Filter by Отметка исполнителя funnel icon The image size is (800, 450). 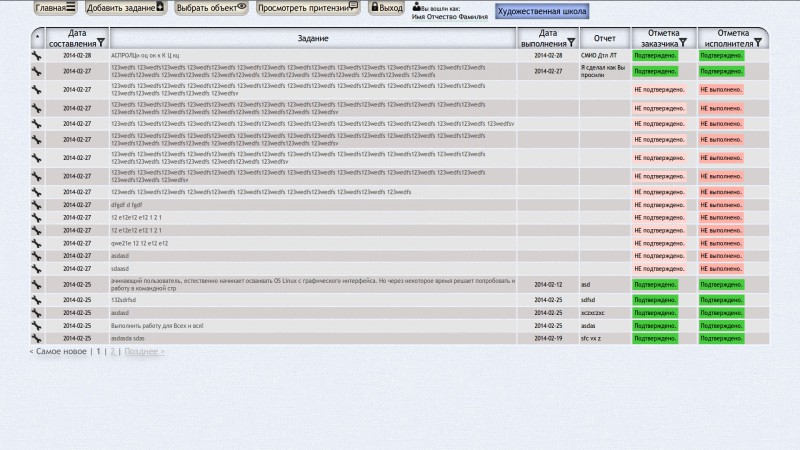click(x=758, y=43)
